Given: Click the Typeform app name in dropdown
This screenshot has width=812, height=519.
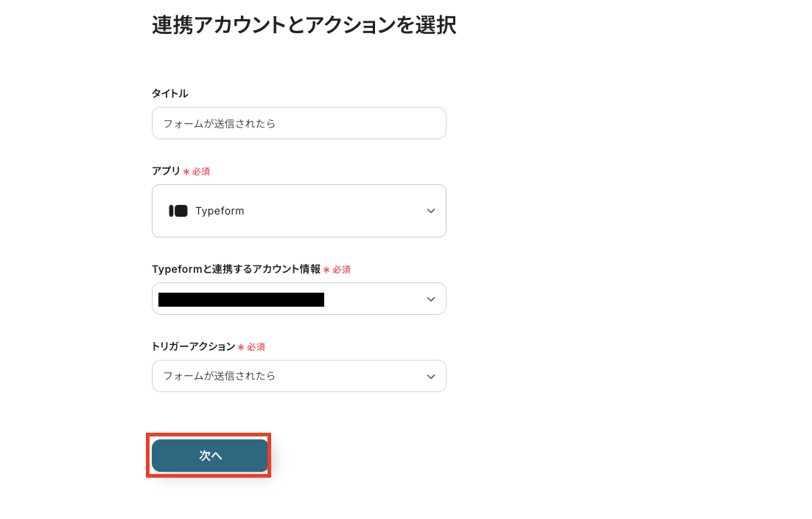Looking at the screenshot, I should pos(220,211).
